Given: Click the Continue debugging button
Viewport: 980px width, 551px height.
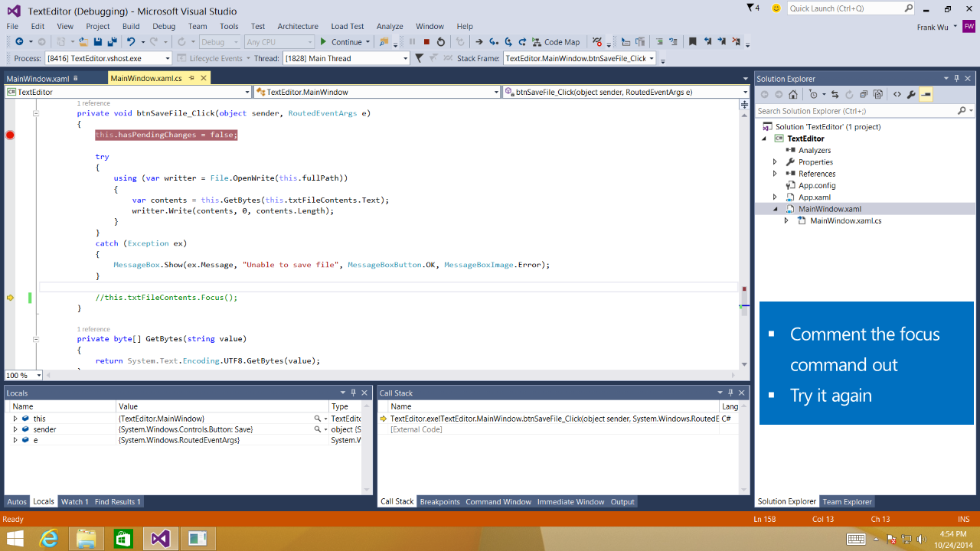Looking at the screenshot, I should (341, 42).
